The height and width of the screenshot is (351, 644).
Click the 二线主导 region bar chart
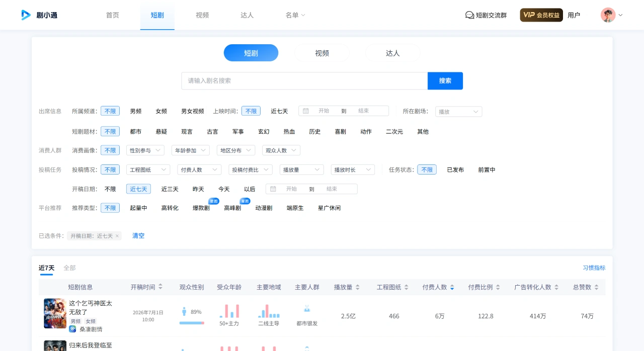point(268,311)
